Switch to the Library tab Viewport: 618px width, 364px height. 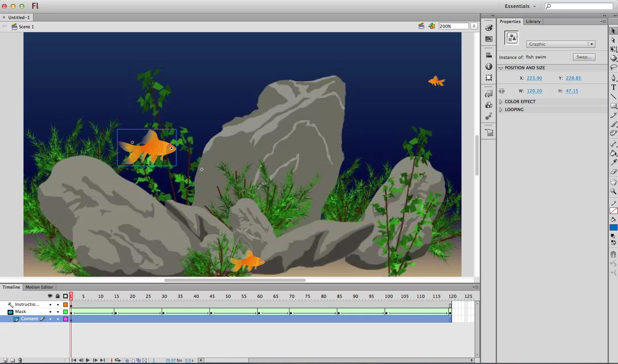coord(533,22)
